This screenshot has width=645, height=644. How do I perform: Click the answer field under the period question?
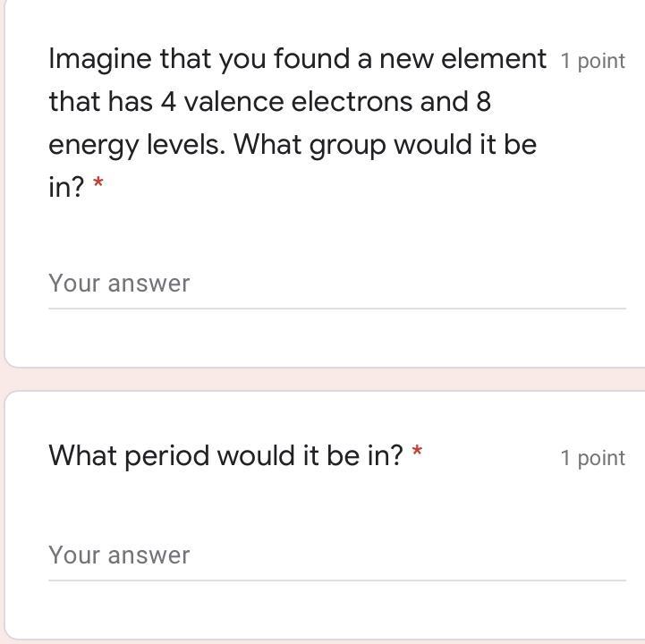336,555
